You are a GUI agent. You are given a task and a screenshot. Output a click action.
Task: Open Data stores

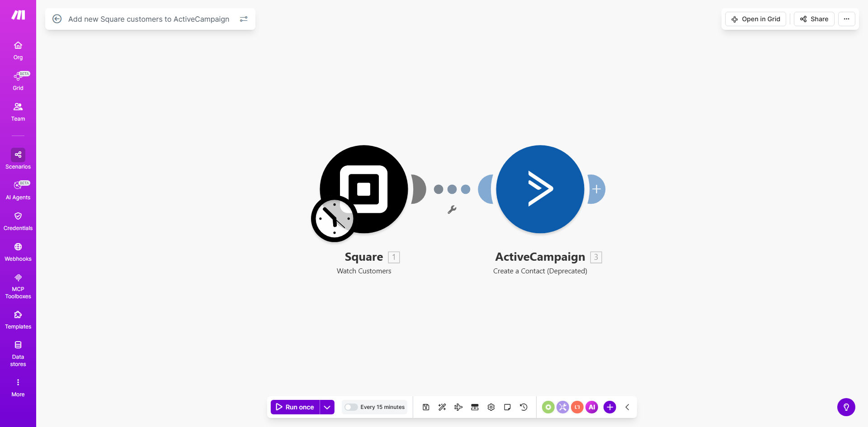click(x=18, y=354)
